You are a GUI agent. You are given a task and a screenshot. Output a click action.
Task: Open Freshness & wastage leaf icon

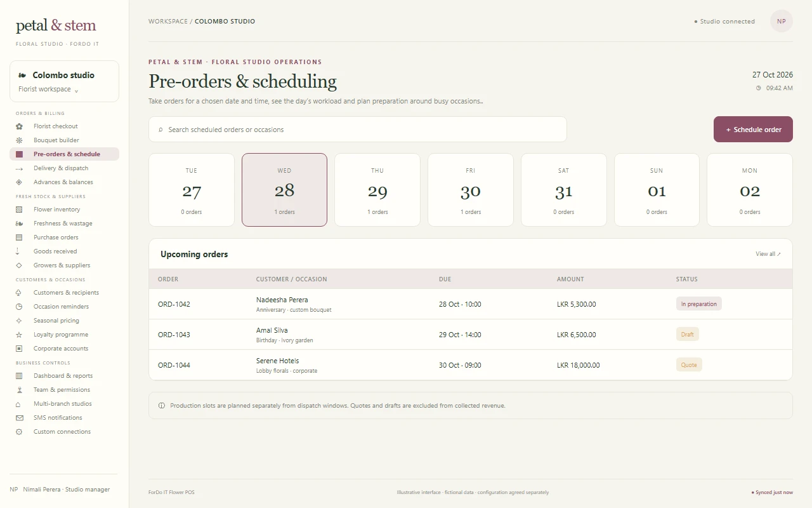[x=19, y=224]
